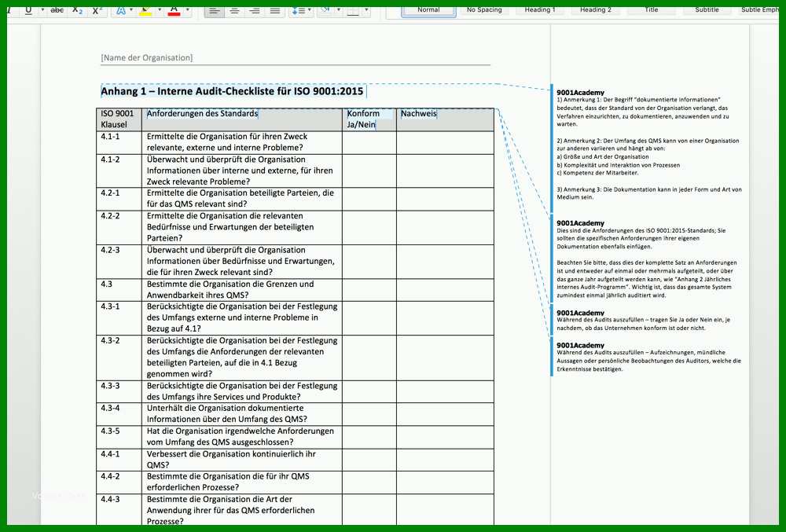Expand the text effects dropdown arrow
Screen dimensions: 786x532
131,9
